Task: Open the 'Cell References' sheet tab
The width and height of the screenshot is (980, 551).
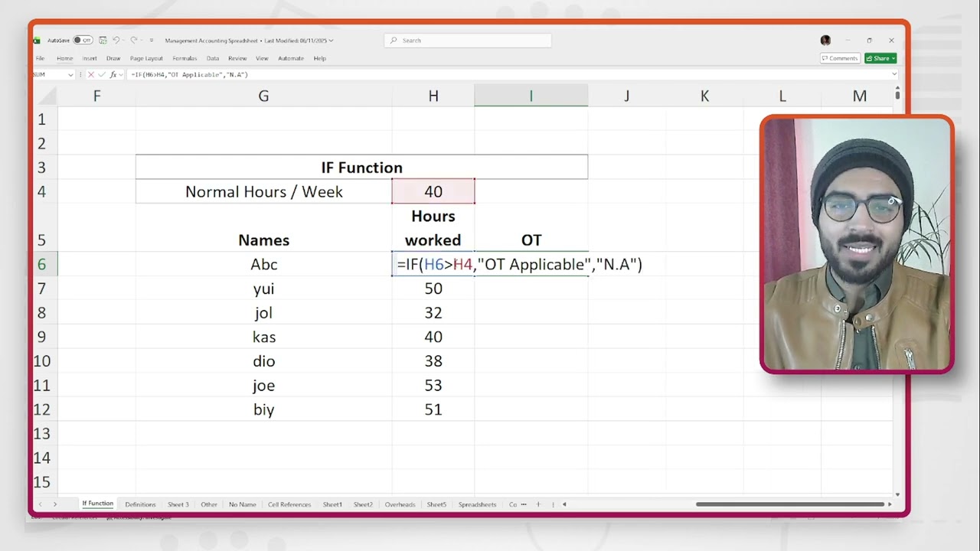Action: 289,504
